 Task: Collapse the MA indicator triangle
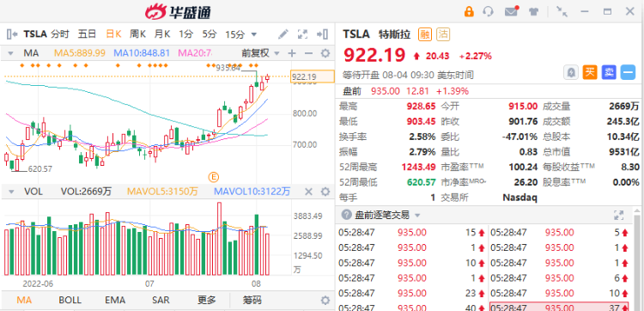click(11, 53)
